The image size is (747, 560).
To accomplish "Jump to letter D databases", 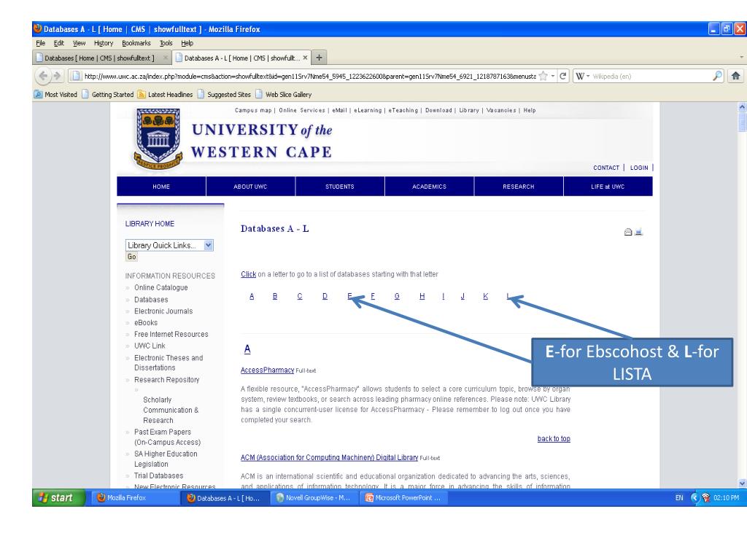I will click(325, 296).
